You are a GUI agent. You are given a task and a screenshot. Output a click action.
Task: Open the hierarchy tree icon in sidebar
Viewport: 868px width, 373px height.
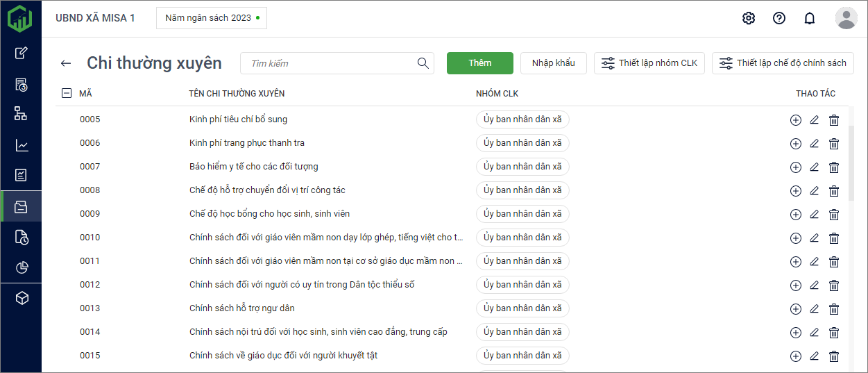(22, 114)
